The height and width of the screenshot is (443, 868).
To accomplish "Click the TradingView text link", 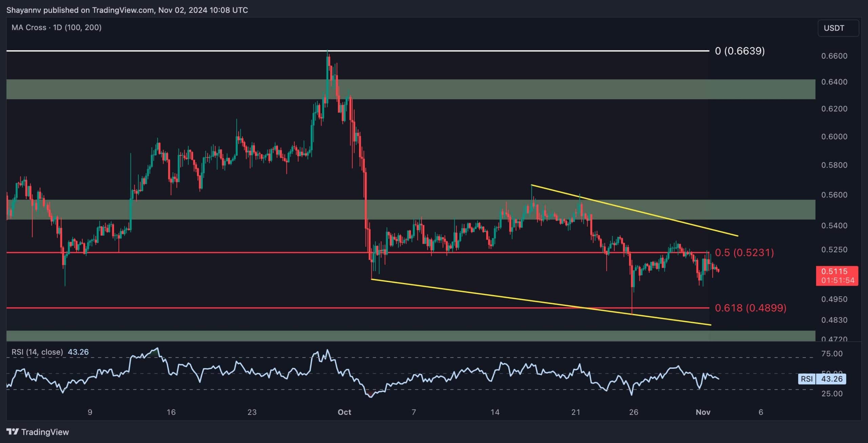I will [45, 432].
